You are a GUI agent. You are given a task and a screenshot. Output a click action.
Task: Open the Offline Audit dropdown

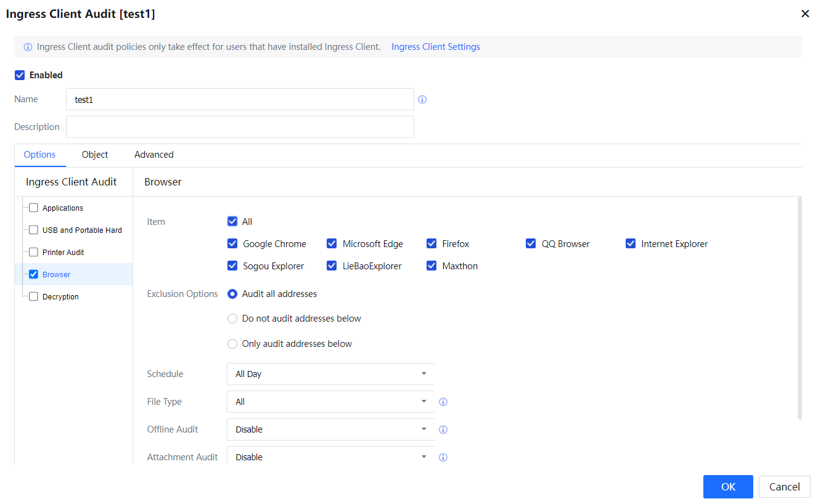pos(330,429)
